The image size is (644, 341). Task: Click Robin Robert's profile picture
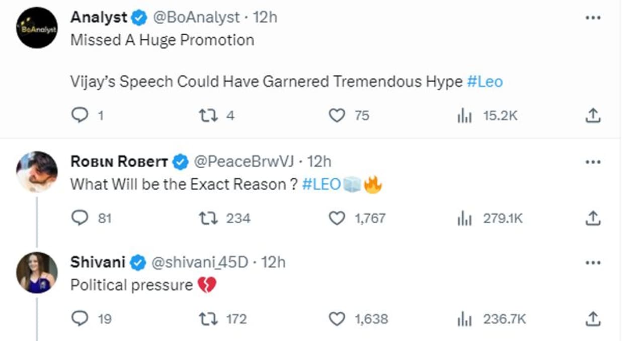pos(37,172)
